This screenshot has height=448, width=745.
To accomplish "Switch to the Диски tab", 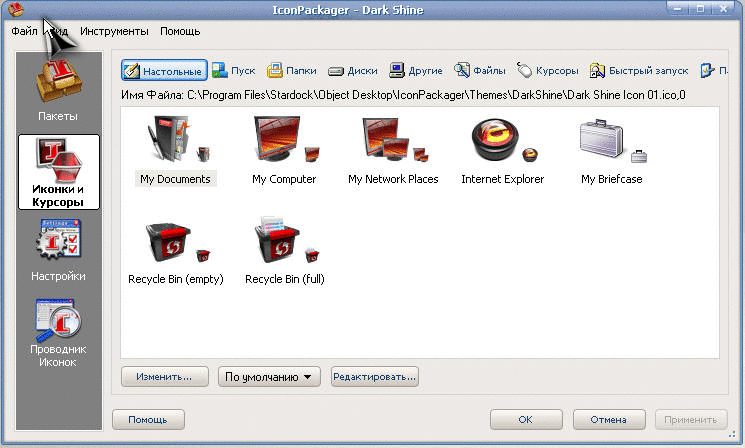I will coord(353,71).
